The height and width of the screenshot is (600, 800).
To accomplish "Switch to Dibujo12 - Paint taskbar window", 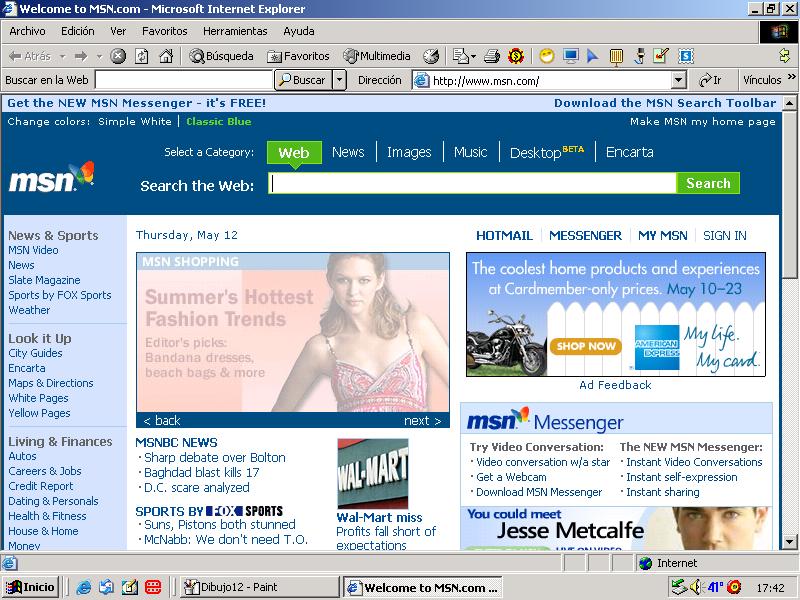I will tap(259, 587).
